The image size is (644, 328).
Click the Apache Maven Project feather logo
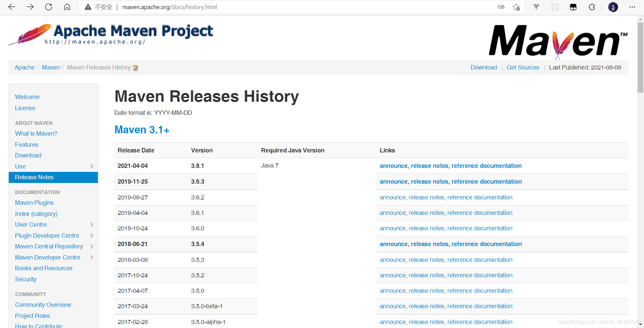pos(111,34)
